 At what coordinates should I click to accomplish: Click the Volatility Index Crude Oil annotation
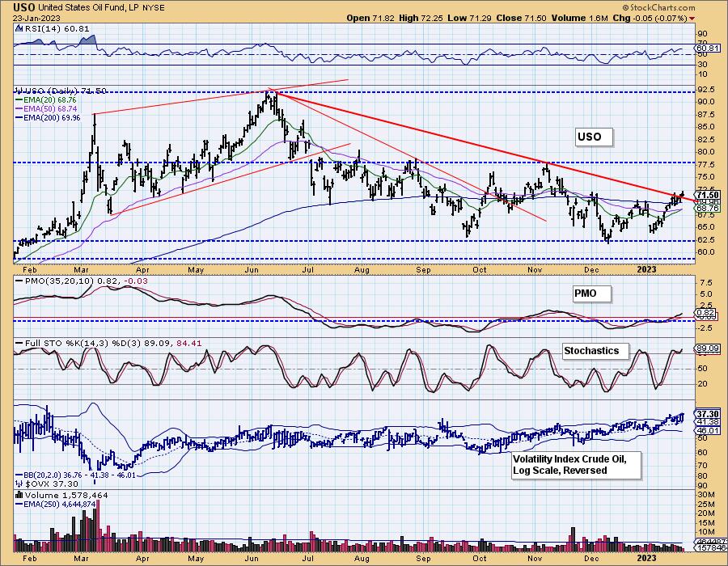pos(576,465)
